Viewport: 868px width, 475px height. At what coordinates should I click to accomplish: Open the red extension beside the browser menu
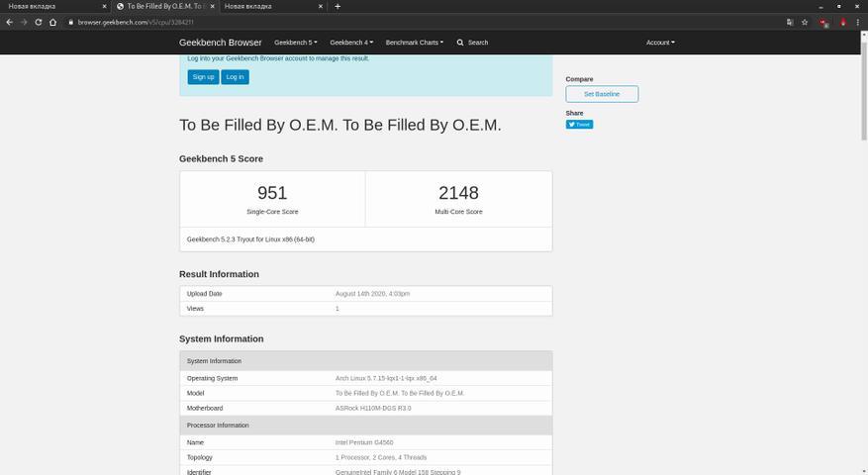point(843,22)
